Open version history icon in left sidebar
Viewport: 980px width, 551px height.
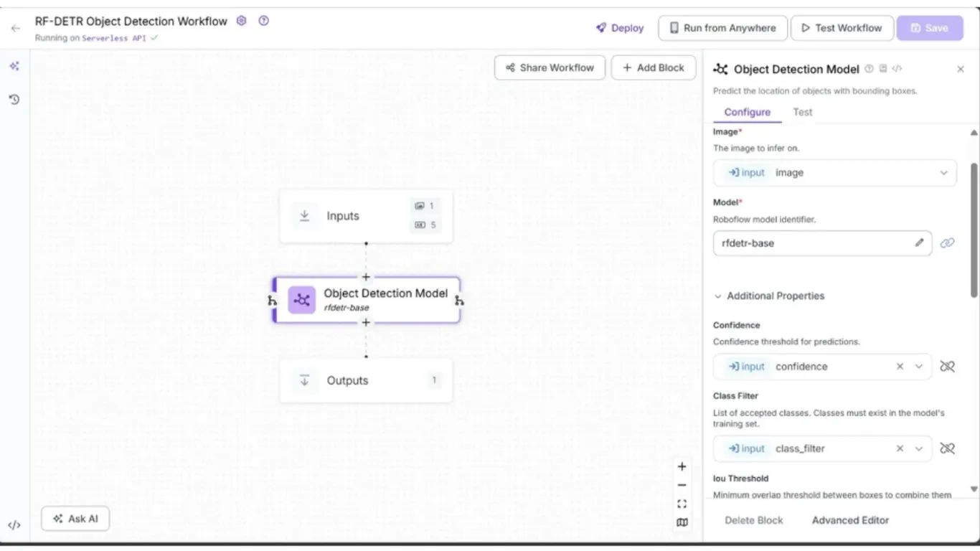coord(14,100)
